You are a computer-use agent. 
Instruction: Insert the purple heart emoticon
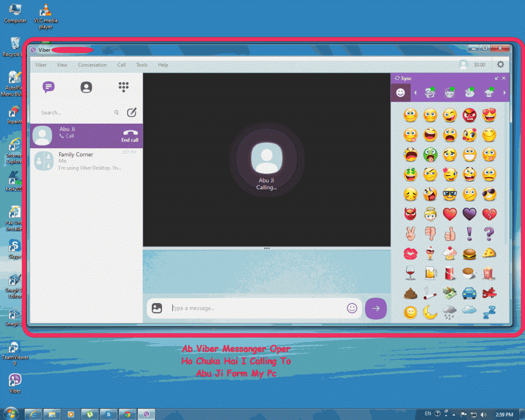(470, 214)
